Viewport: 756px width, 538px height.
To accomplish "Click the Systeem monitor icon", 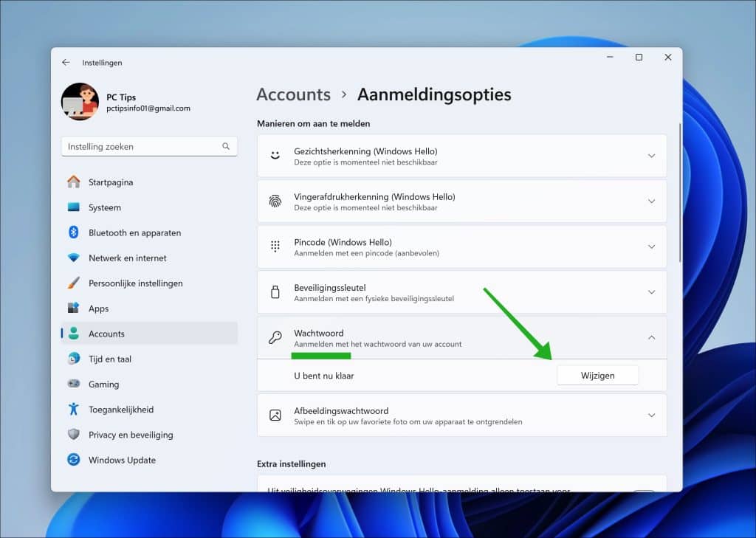I will [x=74, y=207].
